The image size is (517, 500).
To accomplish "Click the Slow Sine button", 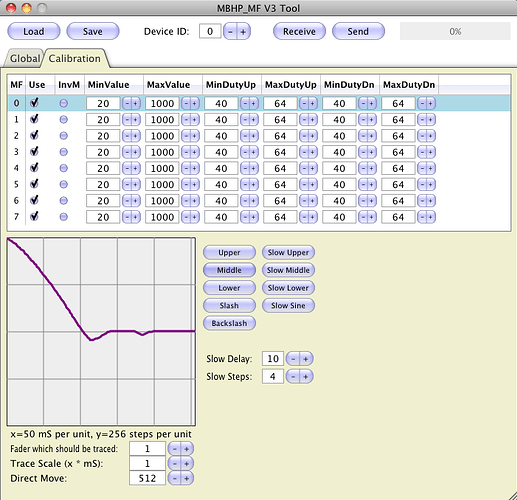I will click(288, 306).
